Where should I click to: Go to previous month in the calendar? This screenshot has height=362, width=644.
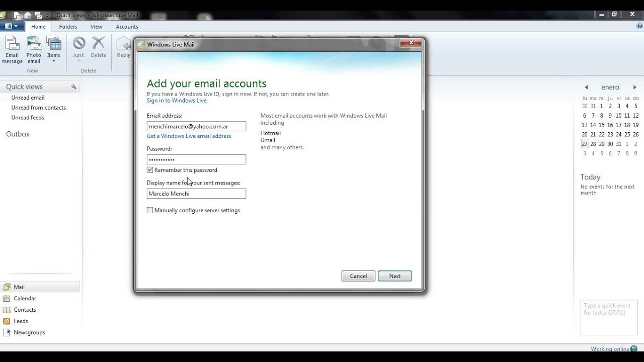click(586, 87)
